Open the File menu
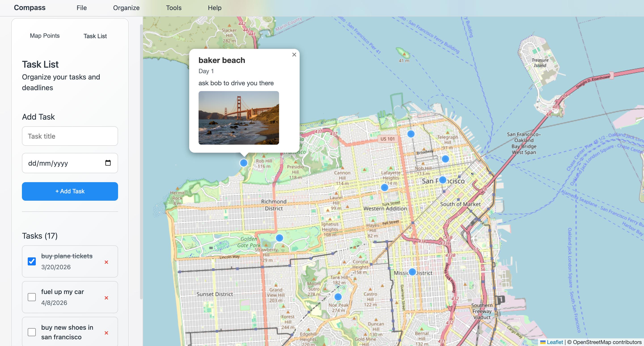This screenshot has width=644, height=346. tap(81, 8)
